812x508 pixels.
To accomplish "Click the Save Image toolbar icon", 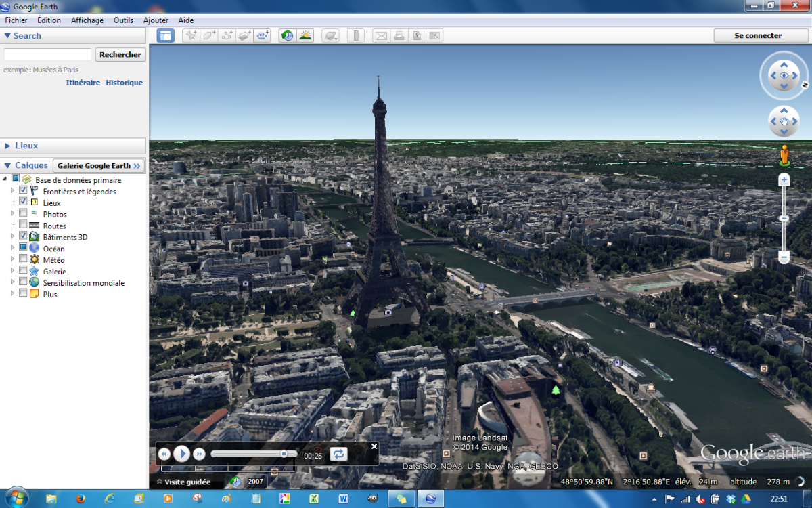I will [417, 36].
